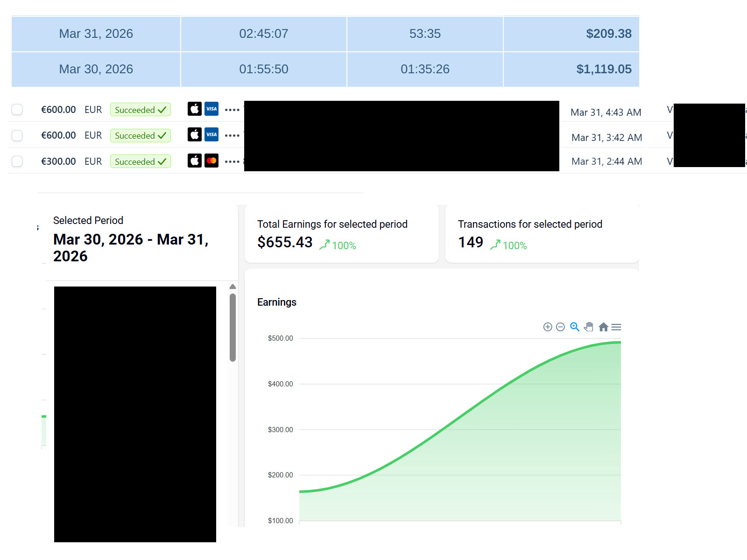Click the chart zoom in plus icon
Image resolution: width=747 pixels, height=560 pixels.
[x=548, y=327]
